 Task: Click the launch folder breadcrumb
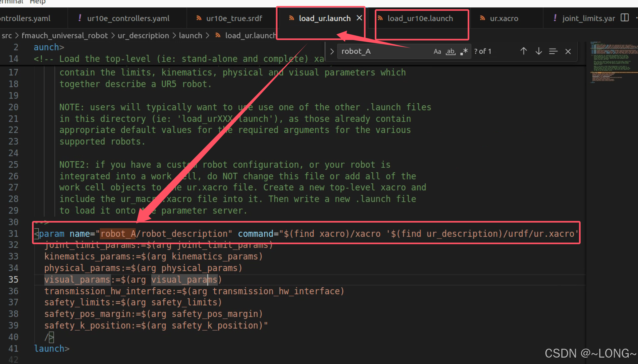coord(190,35)
